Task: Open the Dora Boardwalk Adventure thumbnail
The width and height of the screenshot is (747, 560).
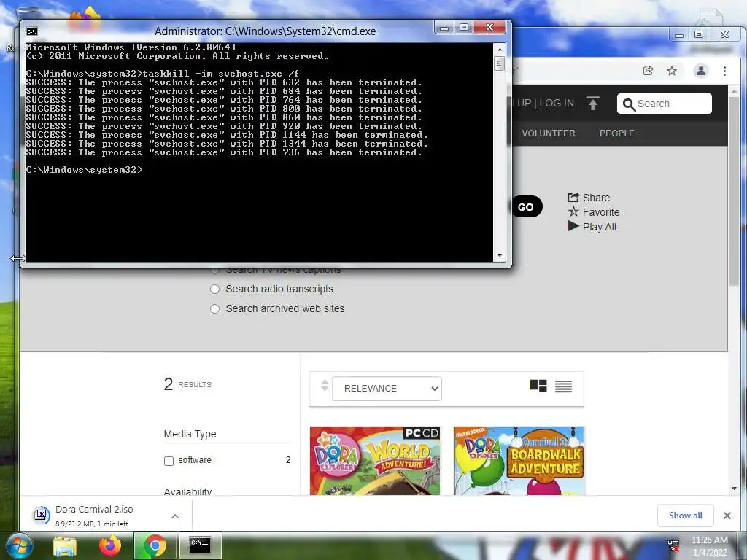Action: [519, 461]
